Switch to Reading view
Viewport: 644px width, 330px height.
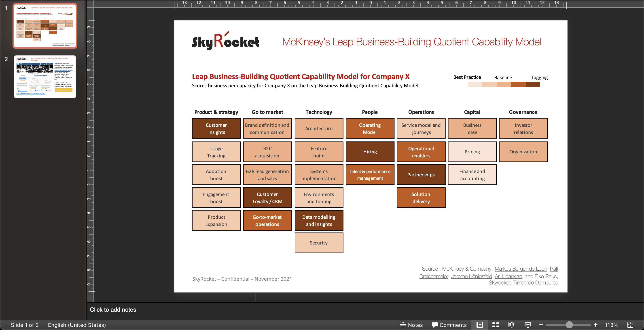pyautogui.click(x=512, y=325)
